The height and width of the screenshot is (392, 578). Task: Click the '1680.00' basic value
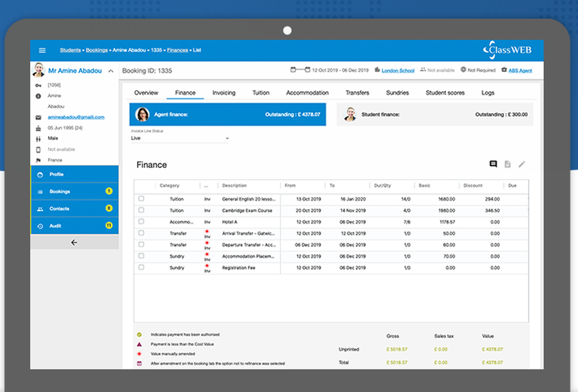pyautogui.click(x=446, y=199)
